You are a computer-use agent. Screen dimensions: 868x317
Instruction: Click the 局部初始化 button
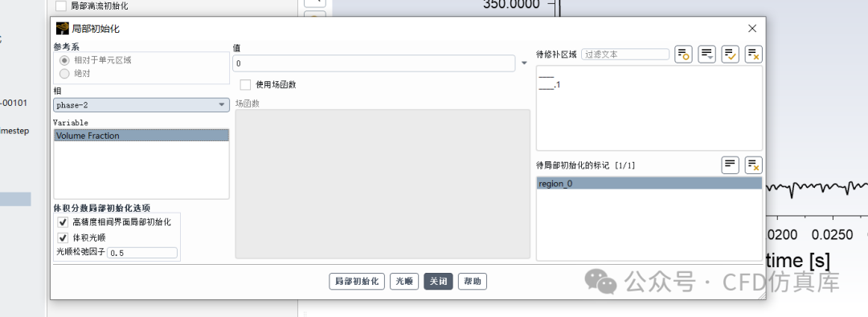point(357,282)
